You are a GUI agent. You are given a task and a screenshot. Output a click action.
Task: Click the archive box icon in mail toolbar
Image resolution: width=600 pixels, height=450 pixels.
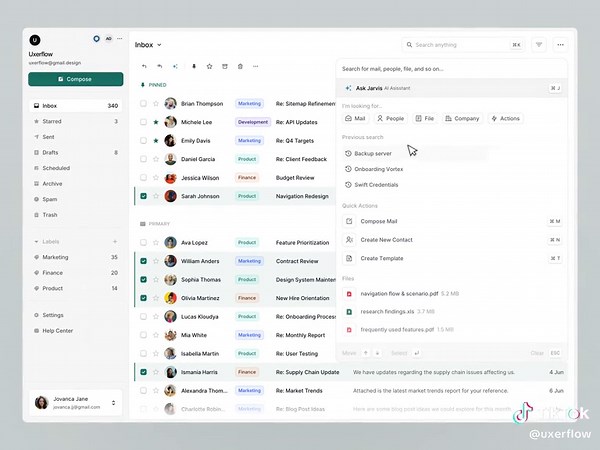tap(225, 67)
